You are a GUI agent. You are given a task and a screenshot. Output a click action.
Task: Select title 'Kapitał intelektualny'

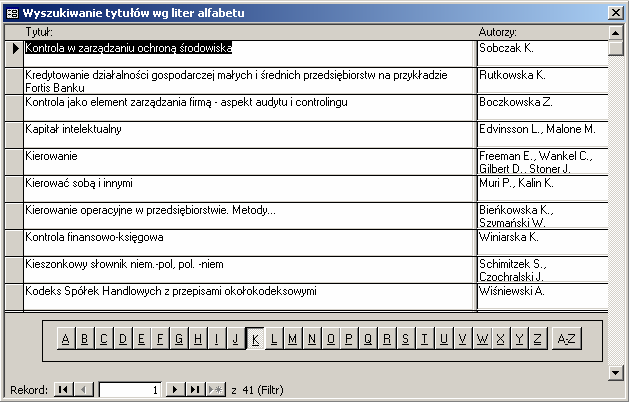(250, 134)
